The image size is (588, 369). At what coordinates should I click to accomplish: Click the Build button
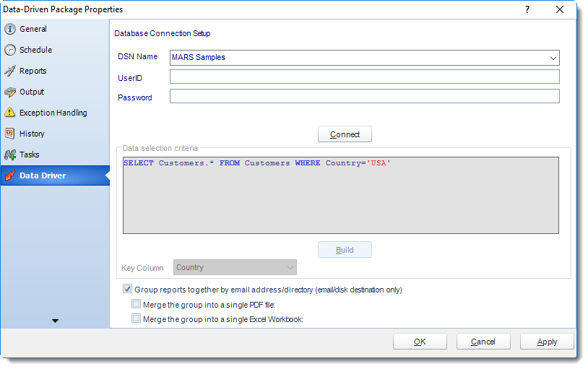tap(345, 250)
